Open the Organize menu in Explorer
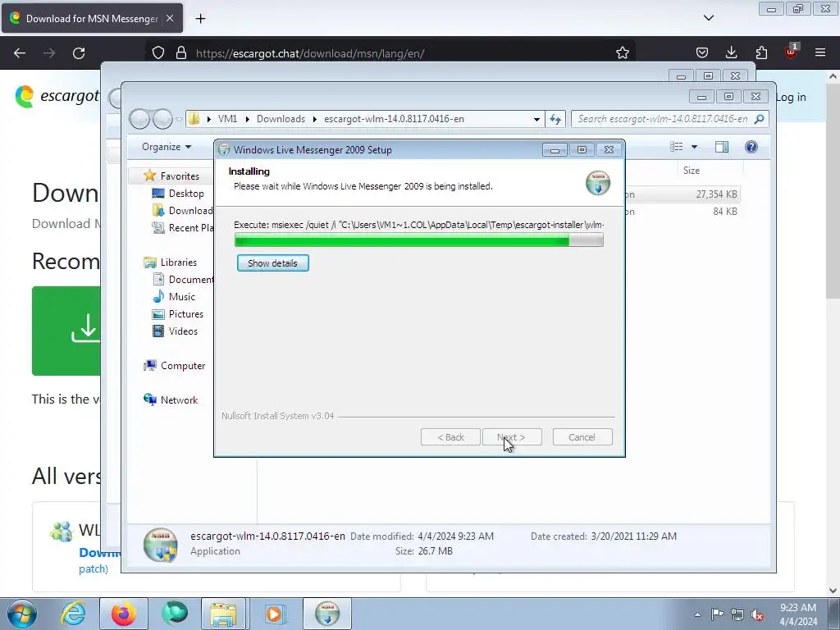This screenshot has height=630, width=840. [166, 147]
